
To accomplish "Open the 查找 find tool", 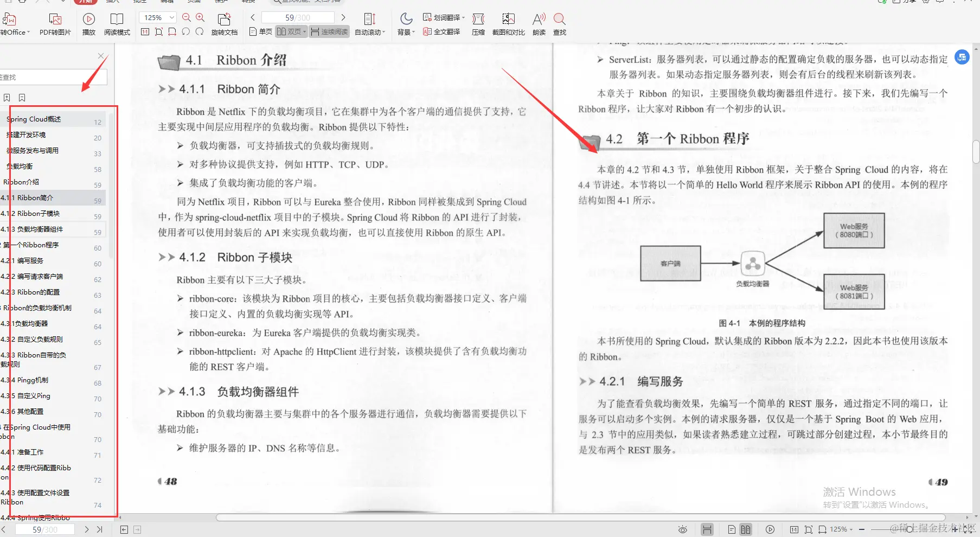I will 559,23.
